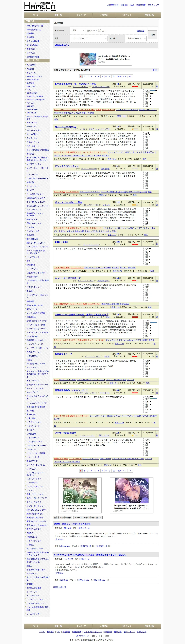The width and height of the screenshot is (185, 644).
Task: Toggle the 夜間モード switch in footer
Action: pos(107,636)
